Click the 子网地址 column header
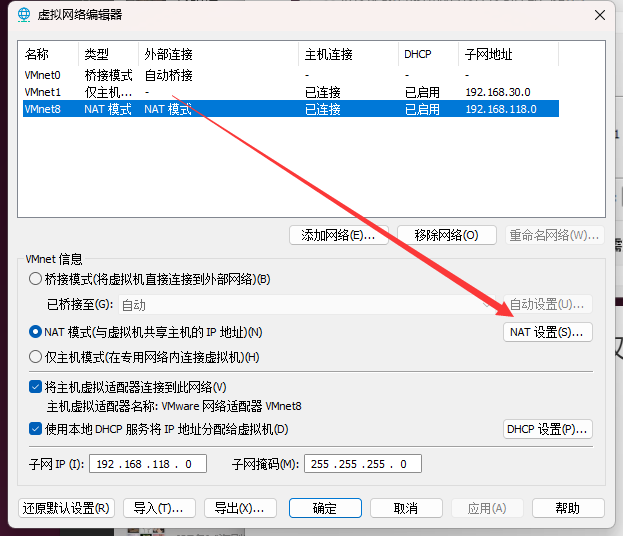Viewport: 623px width, 536px height. 489,54
